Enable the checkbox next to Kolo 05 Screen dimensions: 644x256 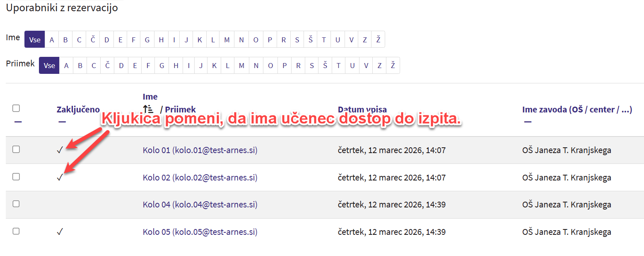[16, 231]
